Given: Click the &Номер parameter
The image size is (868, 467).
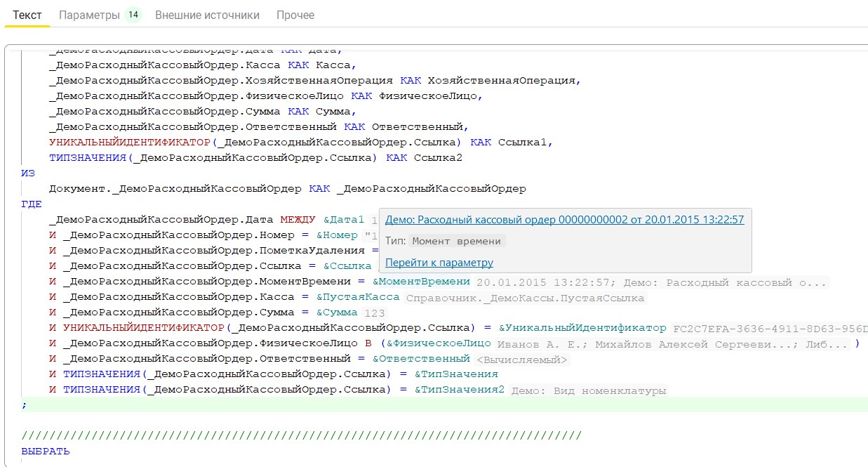Looking at the screenshot, I should click(x=337, y=235).
